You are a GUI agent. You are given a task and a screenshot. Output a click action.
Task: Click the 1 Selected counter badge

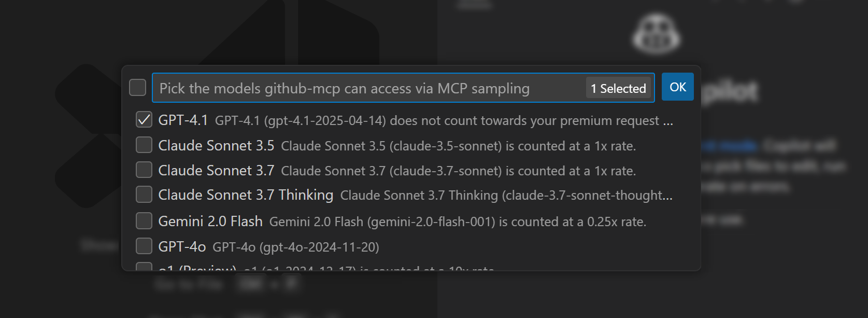[x=618, y=88]
